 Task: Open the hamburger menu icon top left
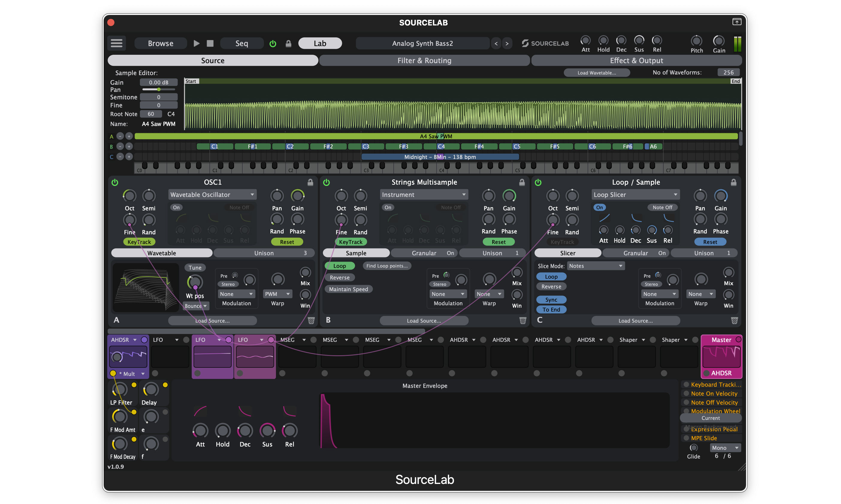[116, 43]
